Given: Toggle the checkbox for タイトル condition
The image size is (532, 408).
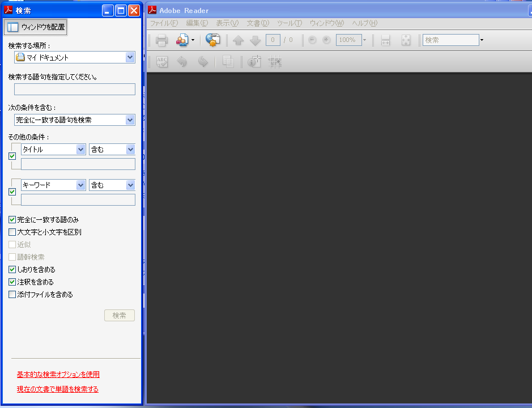Looking at the screenshot, I should point(12,156).
